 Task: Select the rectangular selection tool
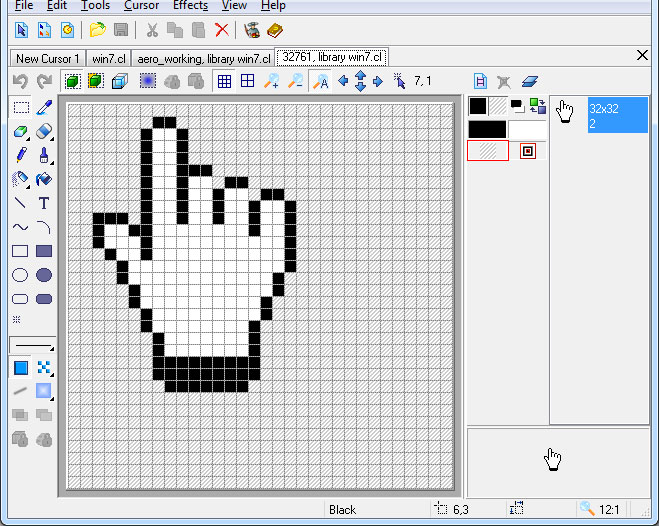coord(21,108)
